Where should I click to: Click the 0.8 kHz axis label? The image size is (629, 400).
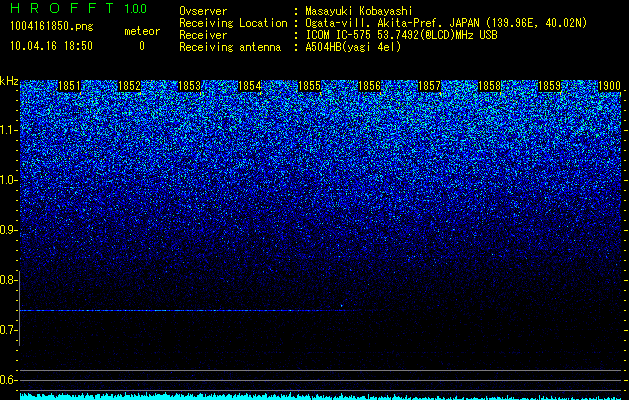tap(9, 280)
